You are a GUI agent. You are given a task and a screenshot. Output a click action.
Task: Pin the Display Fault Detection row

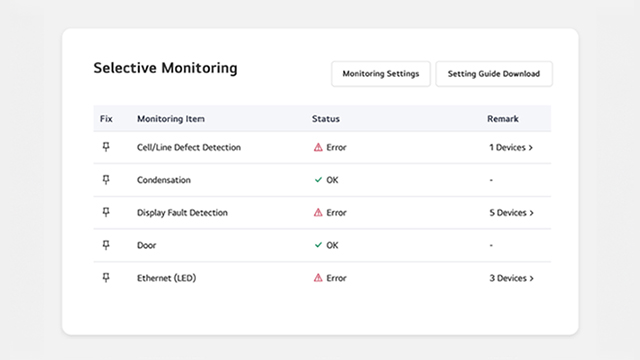(x=106, y=212)
